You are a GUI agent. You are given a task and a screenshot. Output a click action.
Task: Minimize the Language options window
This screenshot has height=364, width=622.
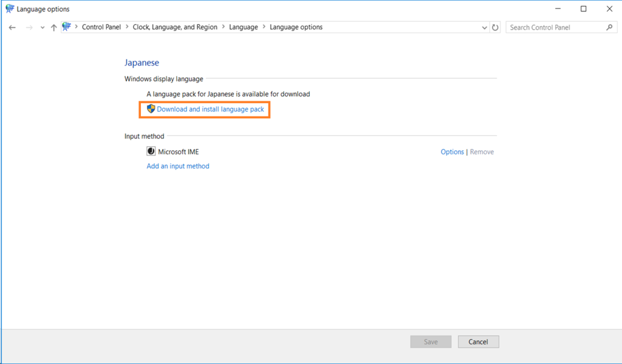click(558, 8)
